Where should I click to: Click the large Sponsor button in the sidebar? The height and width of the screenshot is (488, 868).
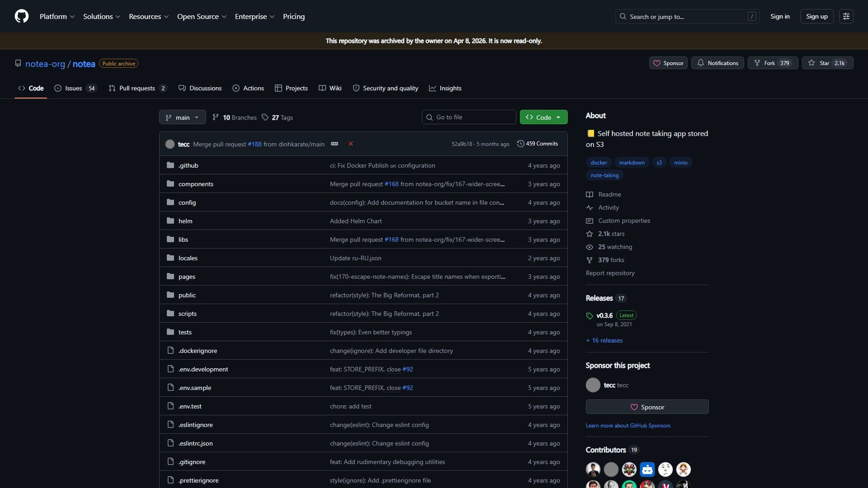pyautogui.click(x=647, y=407)
